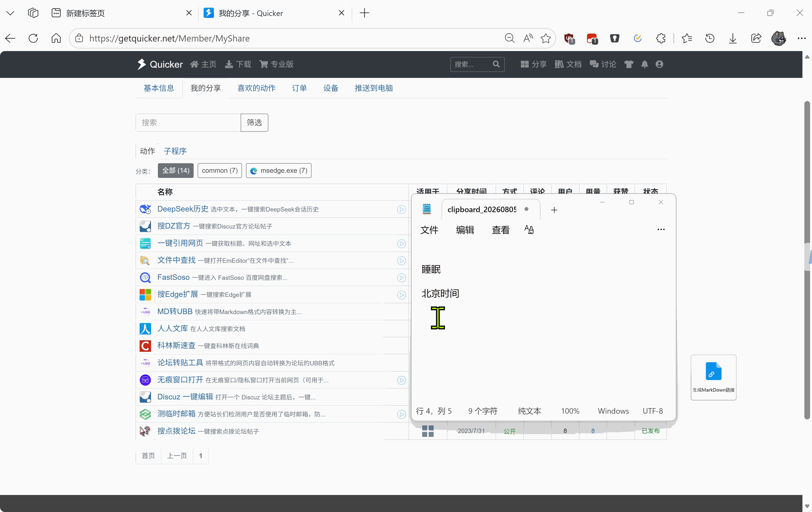The image size is (812, 512).
Task: Open the 无痕窗口打开 action link
Action: [180, 380]
